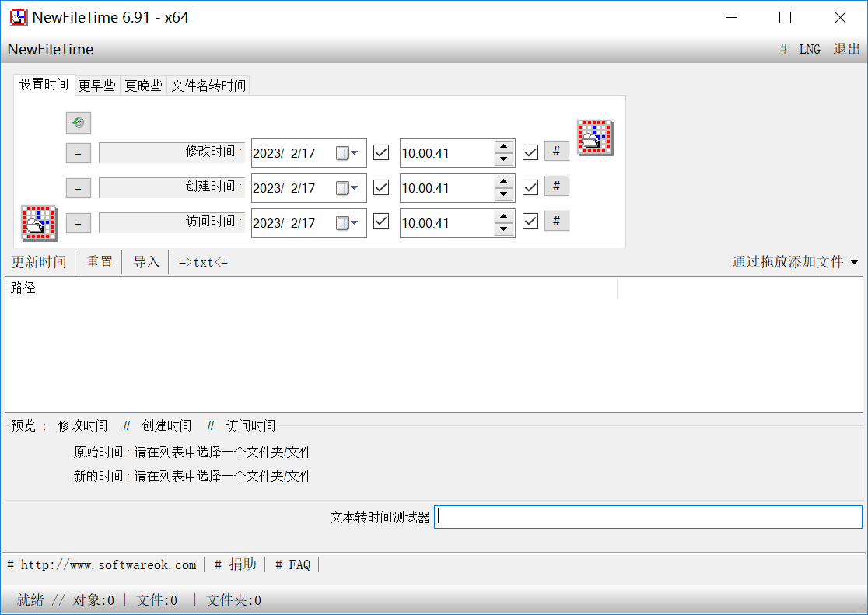Click the NewFileTime icon above the 更新时间 button

[39, 223]
